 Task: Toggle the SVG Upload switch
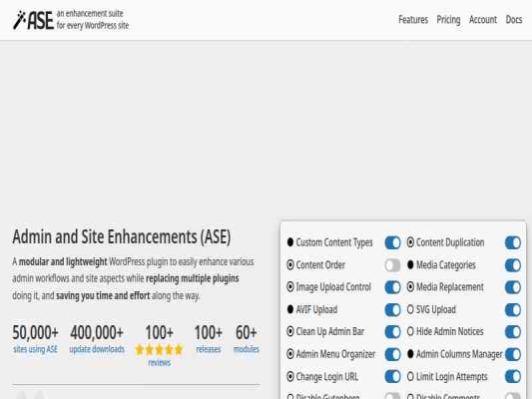[x=513, y=309]
